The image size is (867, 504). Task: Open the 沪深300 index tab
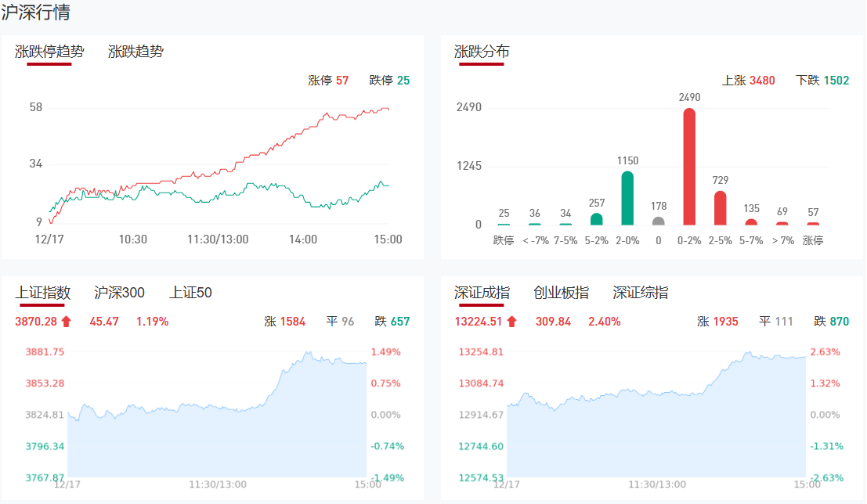(119, 293)
